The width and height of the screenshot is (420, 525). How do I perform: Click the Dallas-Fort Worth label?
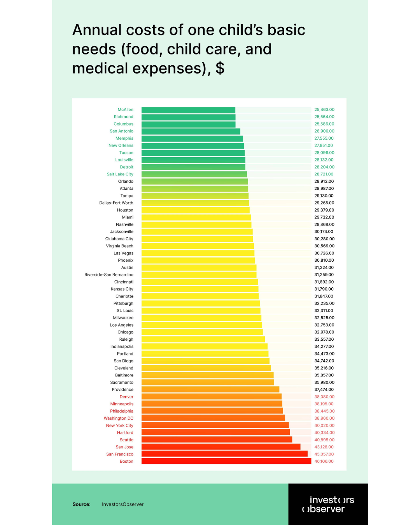tap(116, 203)
